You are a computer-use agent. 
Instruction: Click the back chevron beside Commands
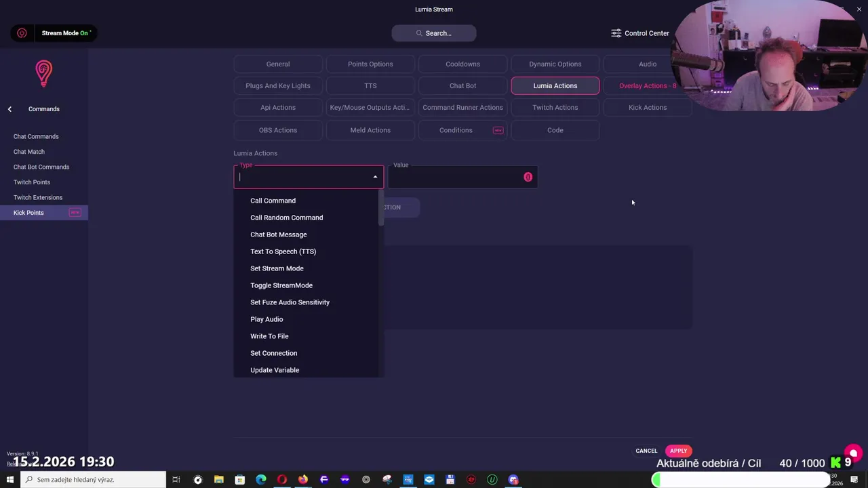pos(9,109)
